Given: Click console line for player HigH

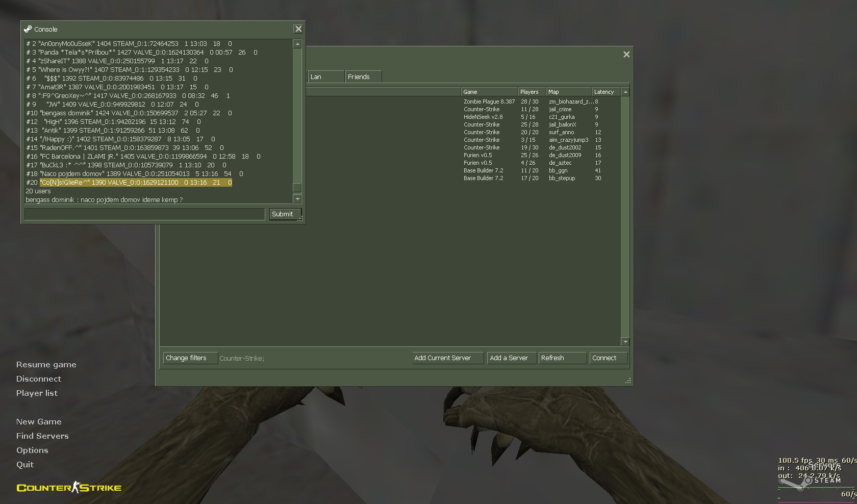Looking at the screenshot, I should [113, 122].
